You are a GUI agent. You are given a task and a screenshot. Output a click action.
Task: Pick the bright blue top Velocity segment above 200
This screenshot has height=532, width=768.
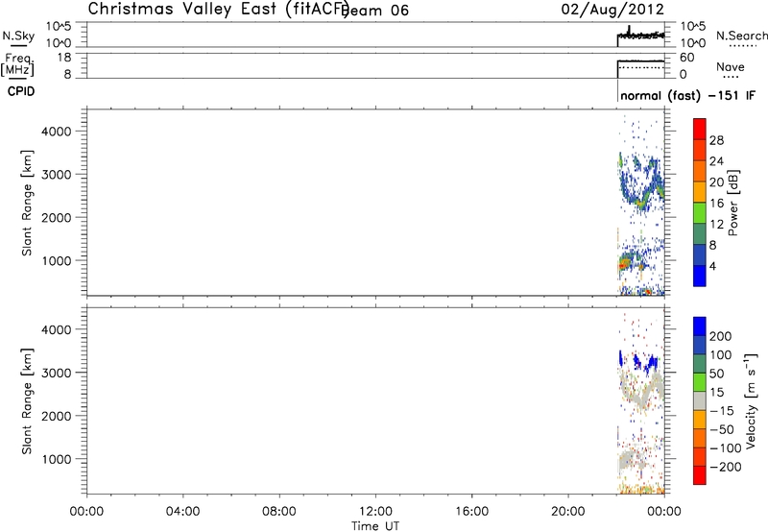(700, 326)
